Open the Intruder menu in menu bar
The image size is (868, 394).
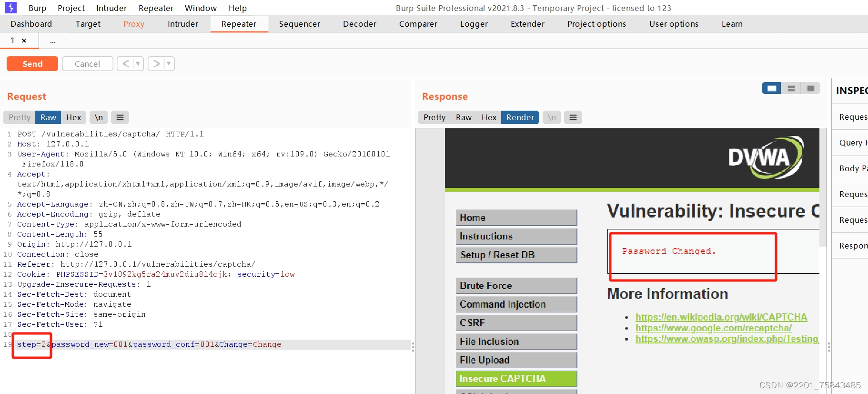click(x=111, y=8)
